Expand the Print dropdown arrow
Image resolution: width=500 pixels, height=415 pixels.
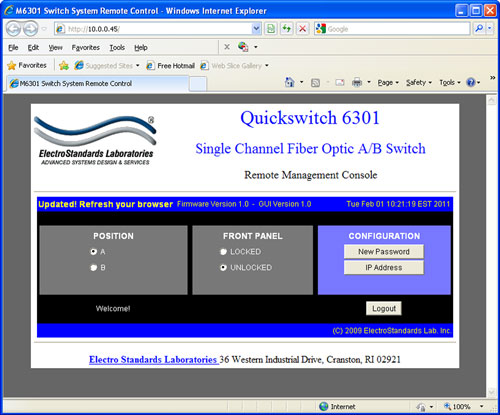point(369,82)
